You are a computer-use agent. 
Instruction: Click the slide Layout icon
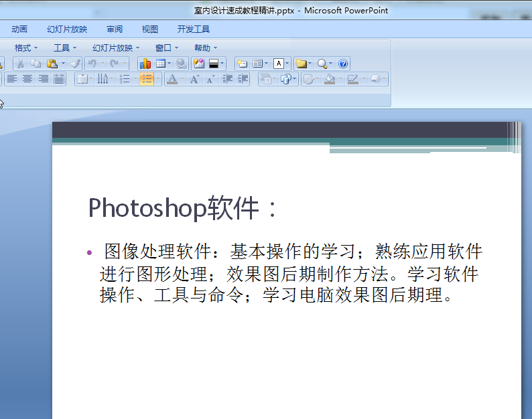point(258,64)
